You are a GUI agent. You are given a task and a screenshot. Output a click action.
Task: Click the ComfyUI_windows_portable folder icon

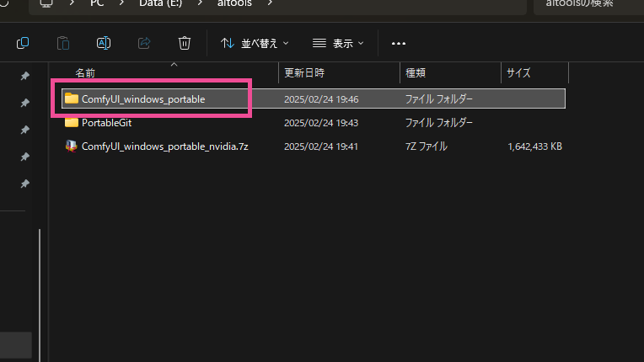pyautogui.click(x=72, y=98)
